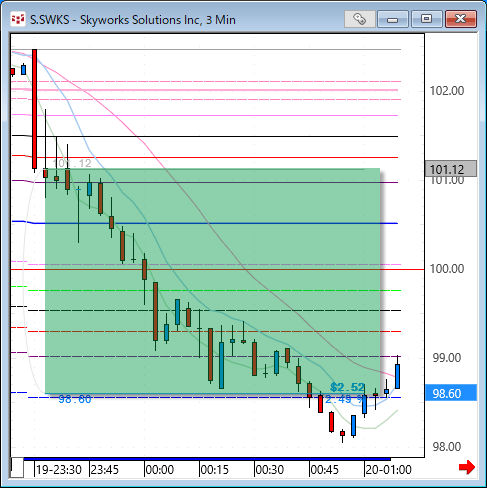Close the SWKS chart window
The height and width of the screenshot is (488, 487).
pyautogui.click(x=461, y=19)
